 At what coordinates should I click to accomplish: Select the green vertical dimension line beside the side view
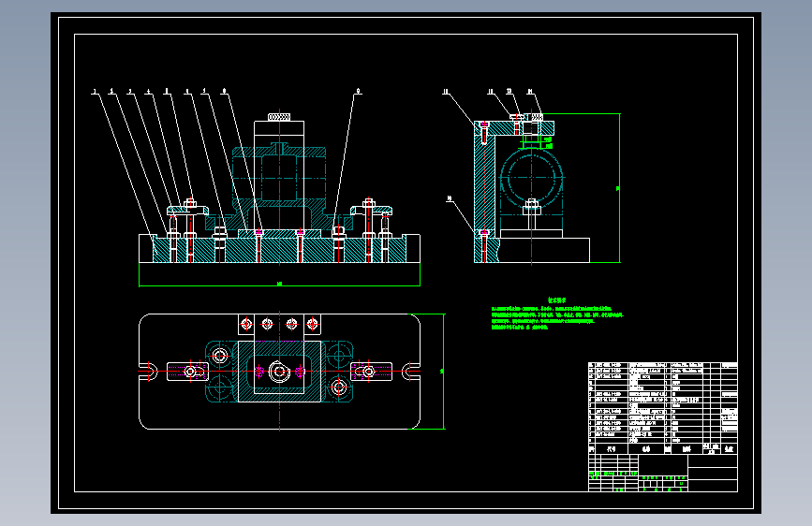pyautogui.click(x=619, y=188)
